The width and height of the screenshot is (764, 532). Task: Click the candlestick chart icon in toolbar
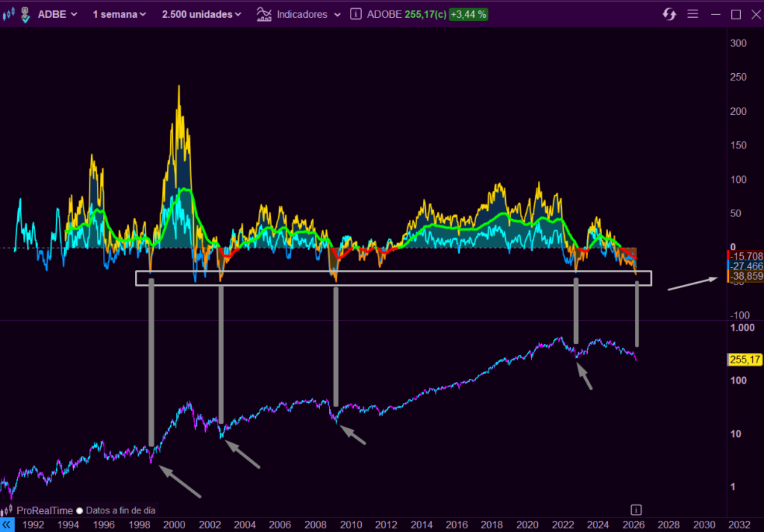click(8, 14)
